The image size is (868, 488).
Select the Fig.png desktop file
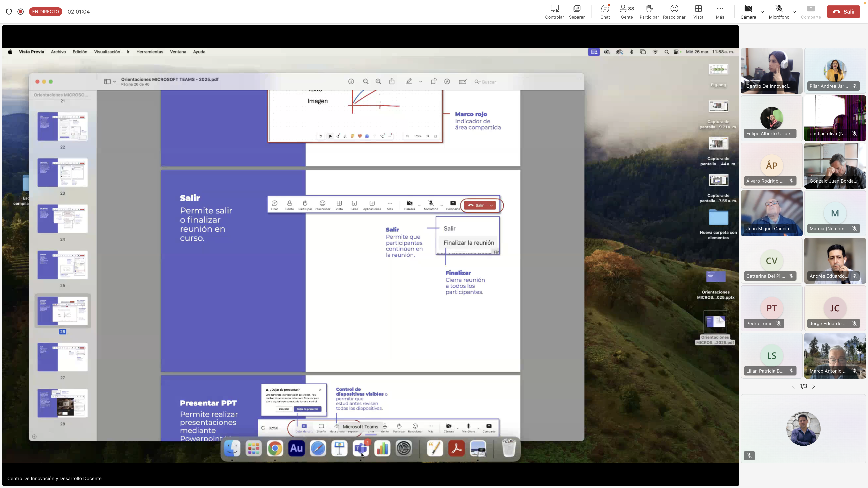coord(718,75)
